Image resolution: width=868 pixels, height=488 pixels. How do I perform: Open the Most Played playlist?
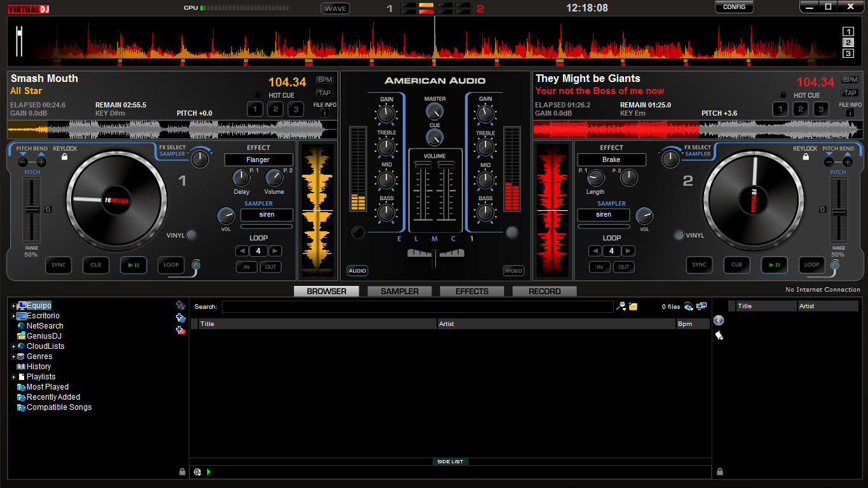[47, 386]
